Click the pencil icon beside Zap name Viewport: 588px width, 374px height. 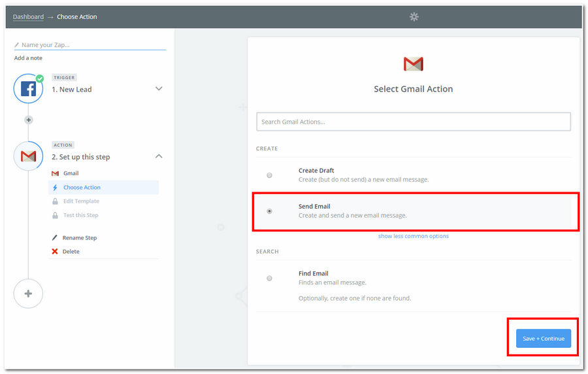click(x=16, y=45)
